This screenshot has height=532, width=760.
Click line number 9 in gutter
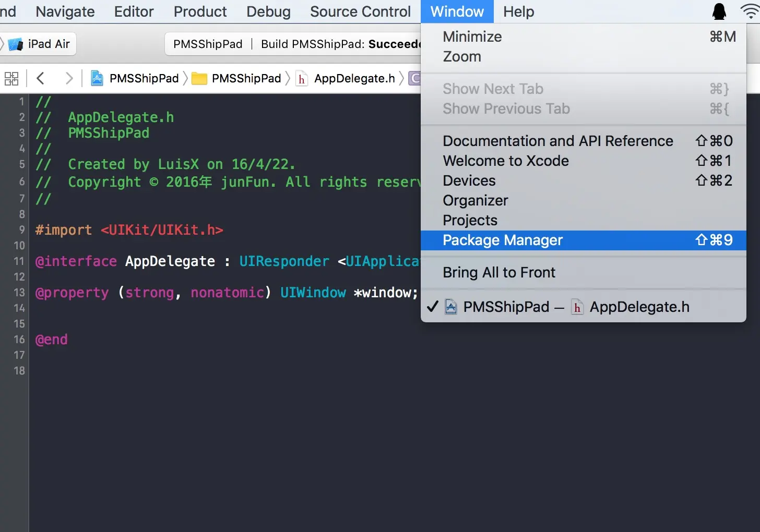tap(21, 229)
